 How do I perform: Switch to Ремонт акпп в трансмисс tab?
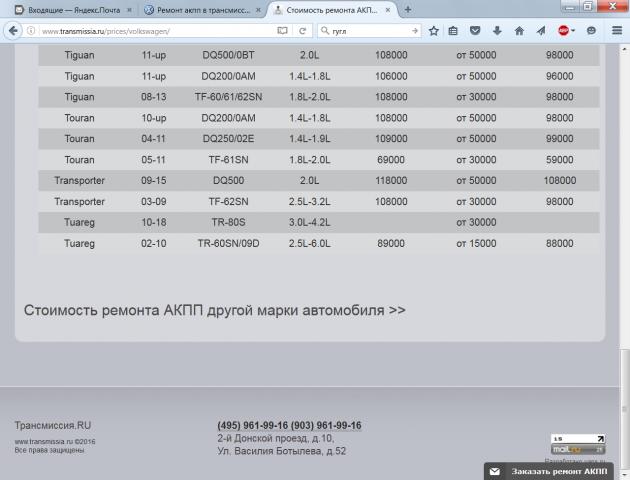click(x=203, y=10)
